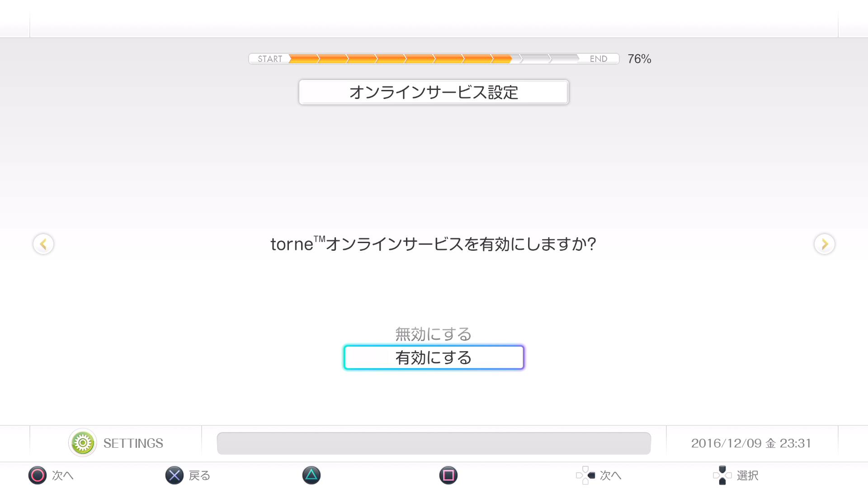Image resolution: width=868 pixels, height=488 pixels.
Task: Click the START to END progress bar
Action: pyautogui.click(x=434, y=59)
